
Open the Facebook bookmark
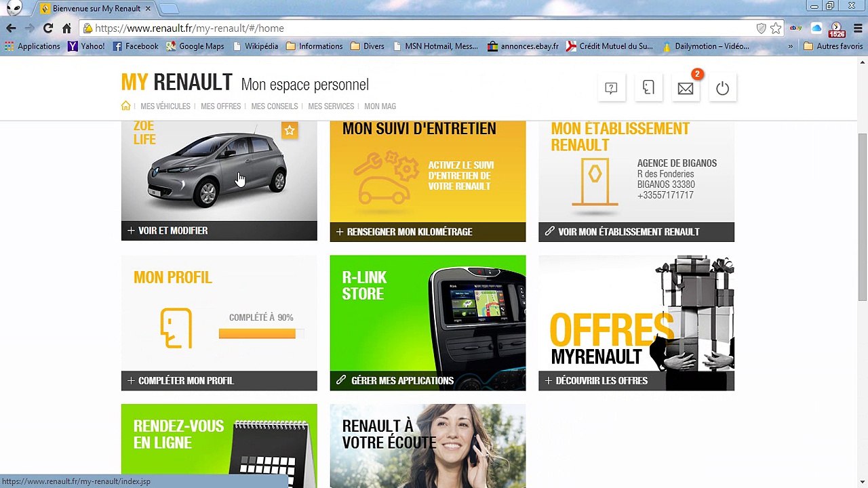point(136,46)
